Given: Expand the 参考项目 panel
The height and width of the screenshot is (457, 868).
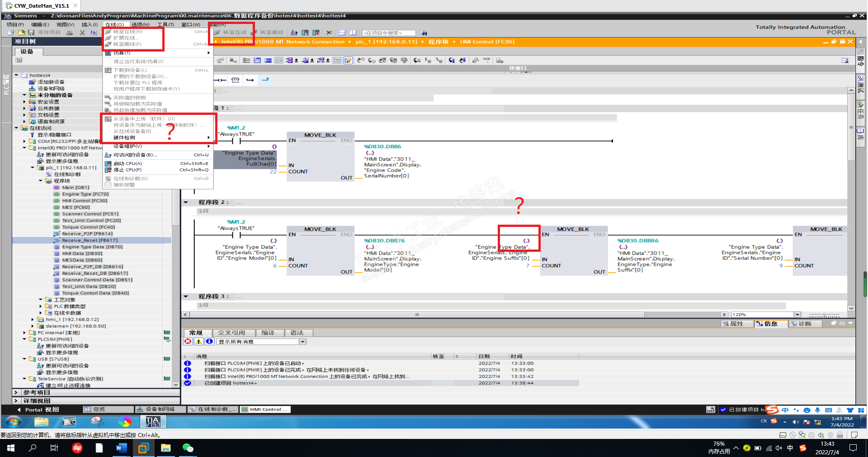Looking at the screenshot, I should click(16, 392).
